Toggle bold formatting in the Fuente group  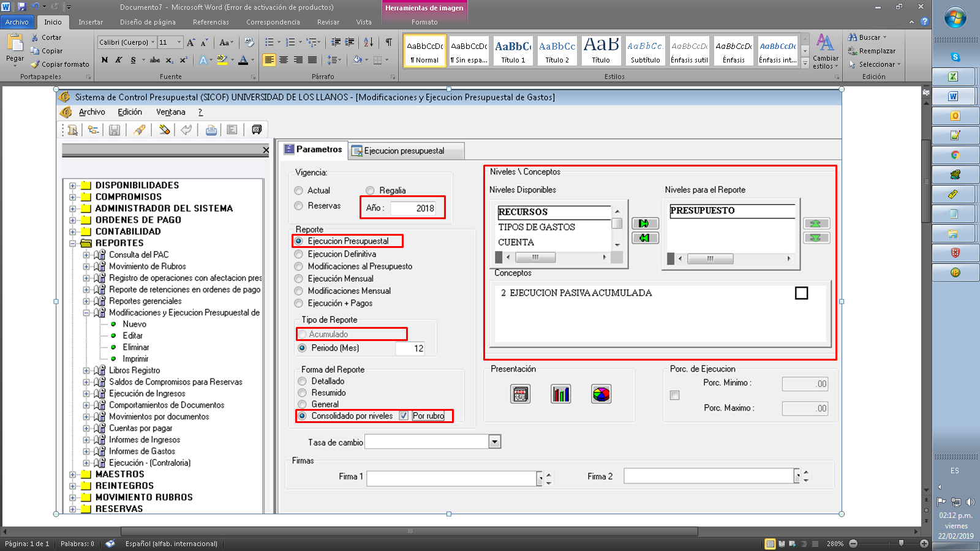[x=105, y=60]
